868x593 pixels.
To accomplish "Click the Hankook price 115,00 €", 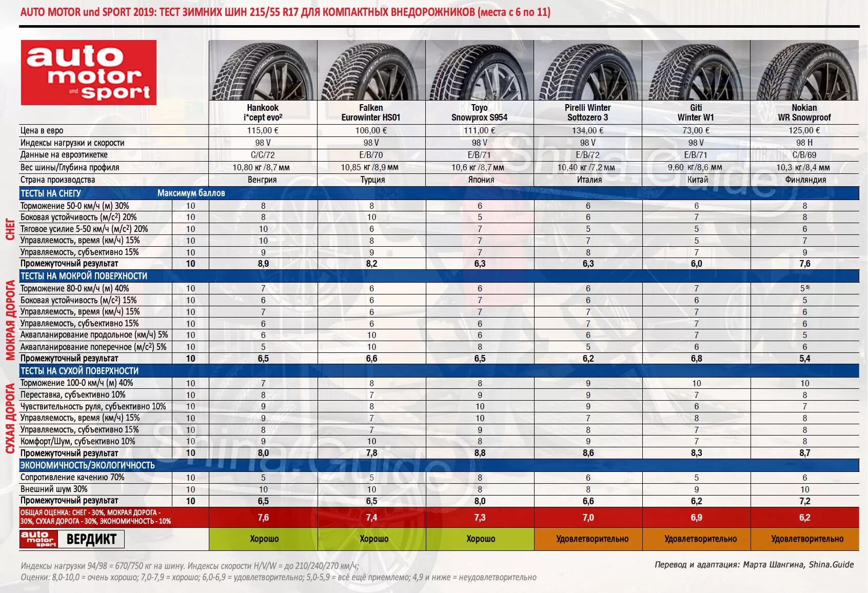I will tap(263, 130).
